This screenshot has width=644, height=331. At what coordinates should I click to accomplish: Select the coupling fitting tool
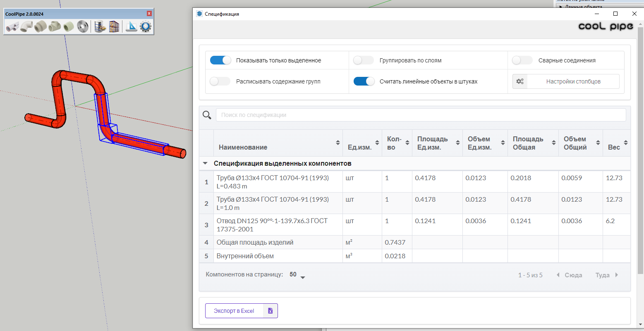(x=69, y=27)
